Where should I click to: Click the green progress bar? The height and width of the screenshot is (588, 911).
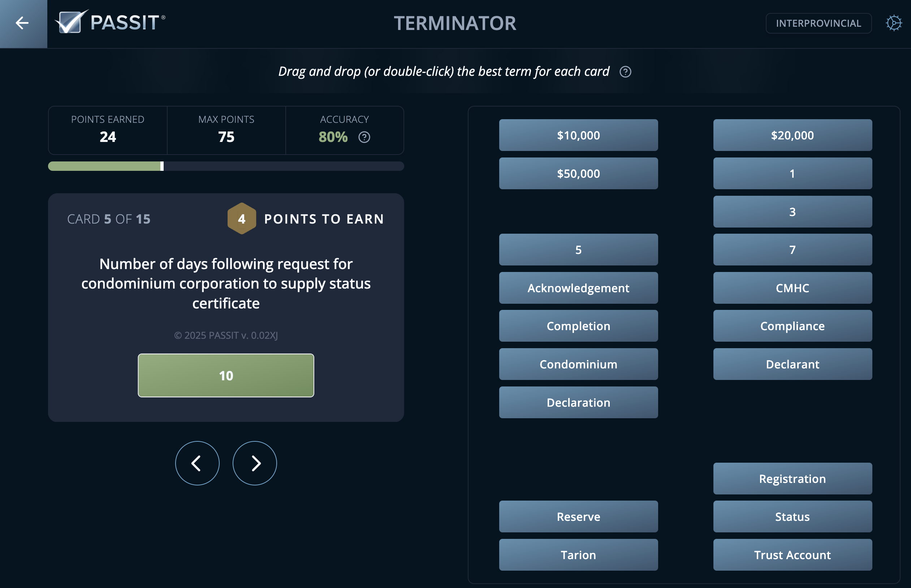(105, 166)
